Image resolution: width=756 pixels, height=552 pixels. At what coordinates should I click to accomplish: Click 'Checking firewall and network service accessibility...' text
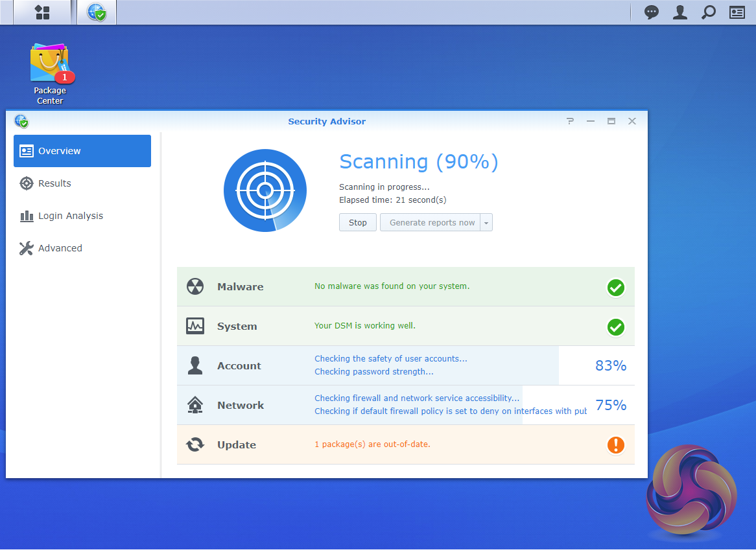[x=417, y=398]
